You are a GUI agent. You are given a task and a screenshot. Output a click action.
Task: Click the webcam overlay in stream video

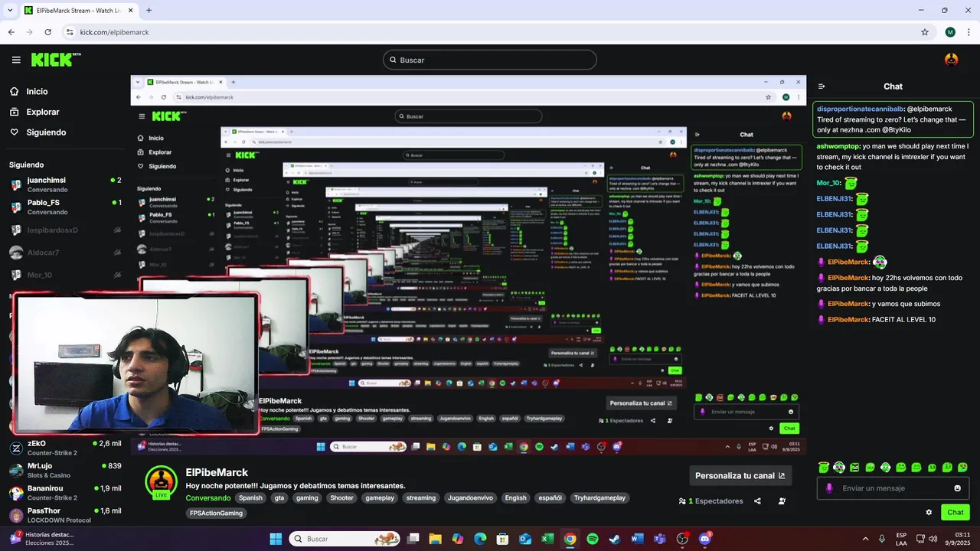[x=136, y=364]
